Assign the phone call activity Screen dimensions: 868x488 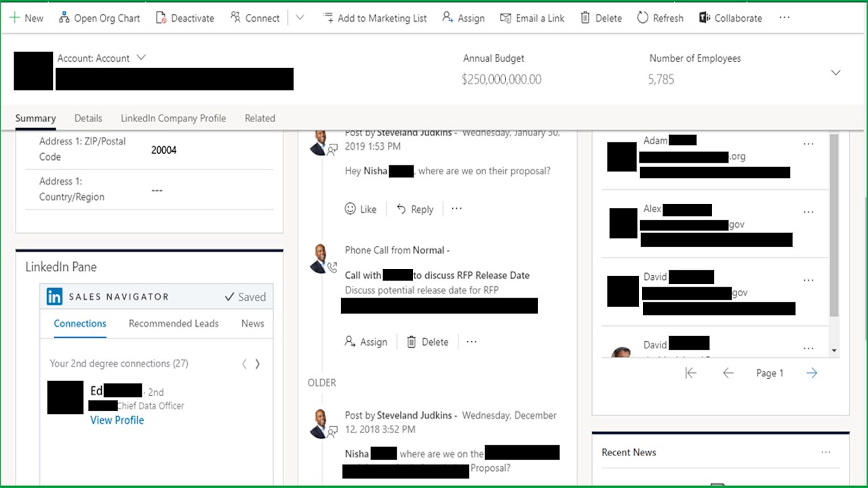click(366, 342)
